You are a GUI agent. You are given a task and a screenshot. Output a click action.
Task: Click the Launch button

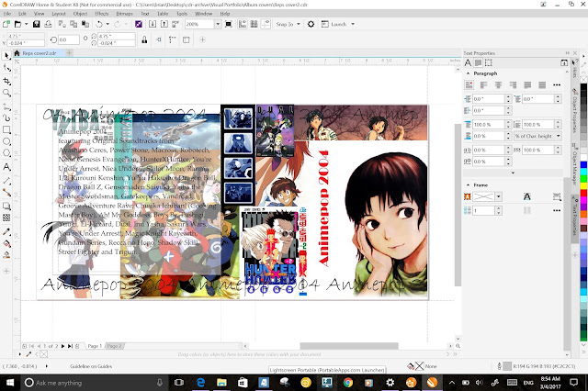pos(338,25)
